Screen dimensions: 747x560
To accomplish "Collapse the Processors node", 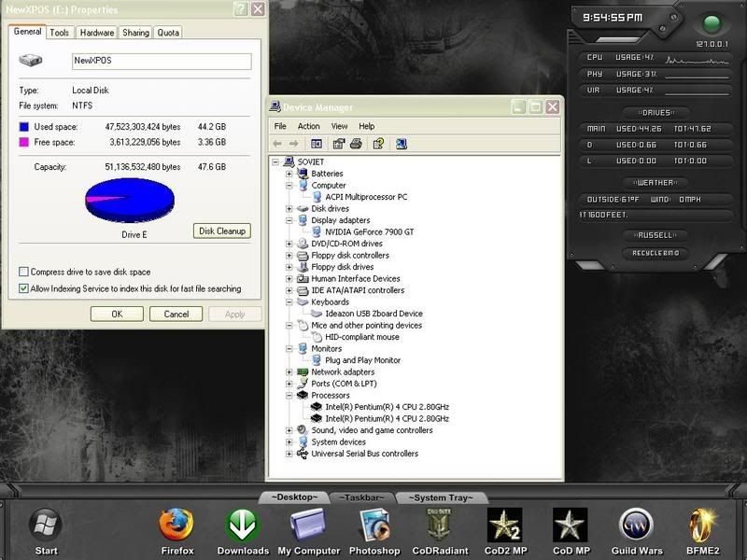I will pos(289,395).
